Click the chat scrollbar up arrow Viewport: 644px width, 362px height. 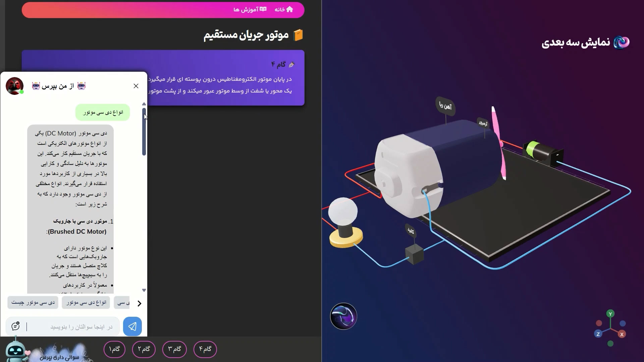[144, 104]
